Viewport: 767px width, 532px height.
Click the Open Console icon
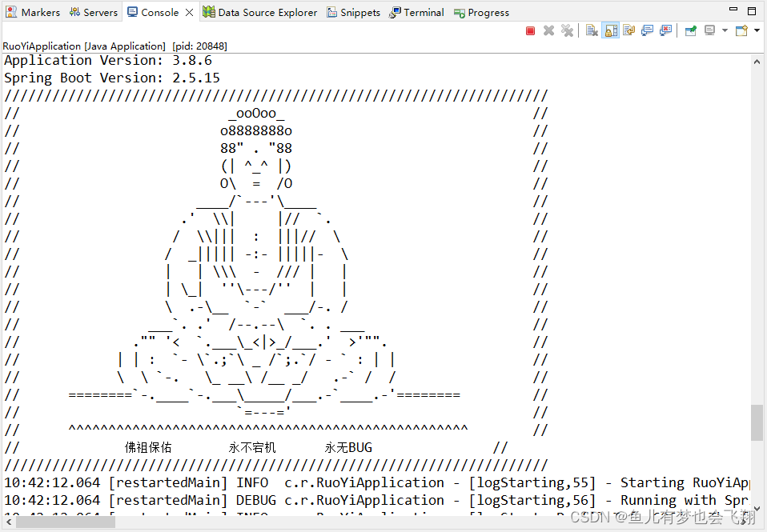click(x=741, y=31)
